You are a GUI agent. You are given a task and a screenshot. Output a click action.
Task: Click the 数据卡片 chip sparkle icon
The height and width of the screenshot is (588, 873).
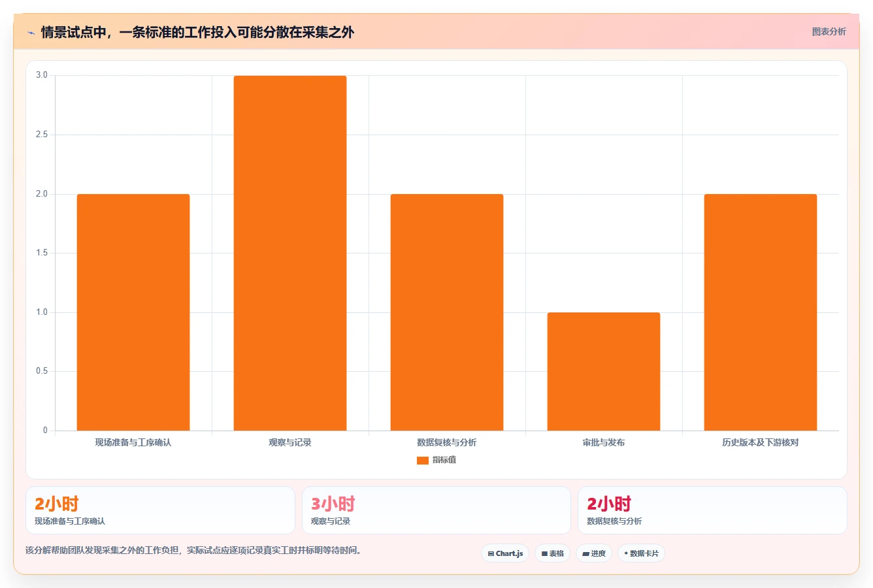pos(626,553)
